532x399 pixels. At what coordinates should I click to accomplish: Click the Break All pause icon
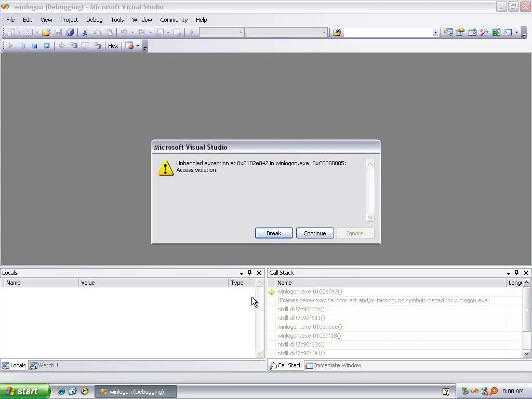pyautogui.click(x=22, y=46)
